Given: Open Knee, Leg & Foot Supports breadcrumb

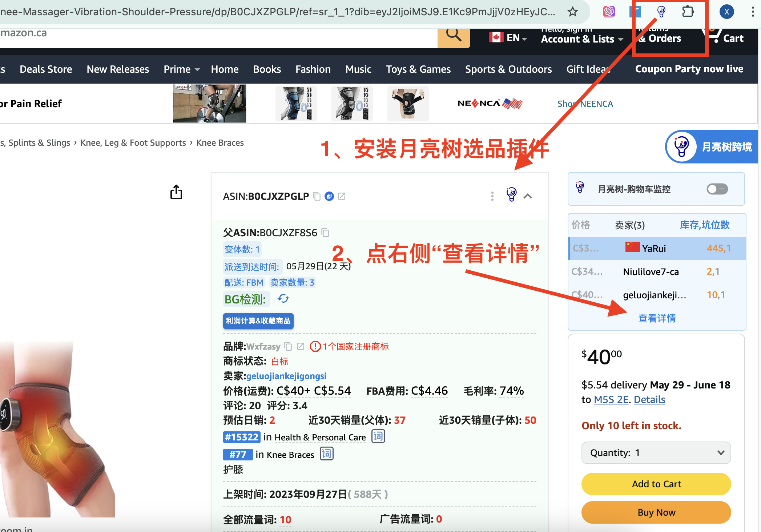Looking at the screenshot, I should pos(133,143).
